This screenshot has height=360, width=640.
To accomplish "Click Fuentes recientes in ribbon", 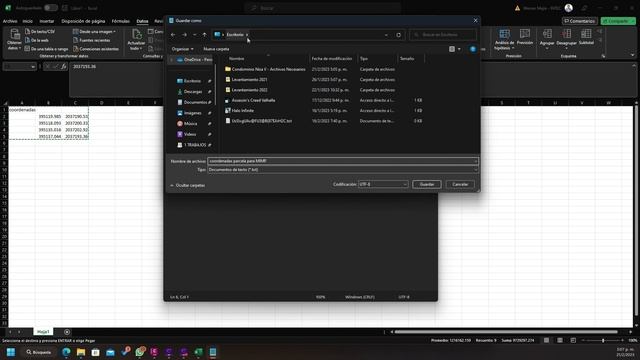I will click(91, 40).
